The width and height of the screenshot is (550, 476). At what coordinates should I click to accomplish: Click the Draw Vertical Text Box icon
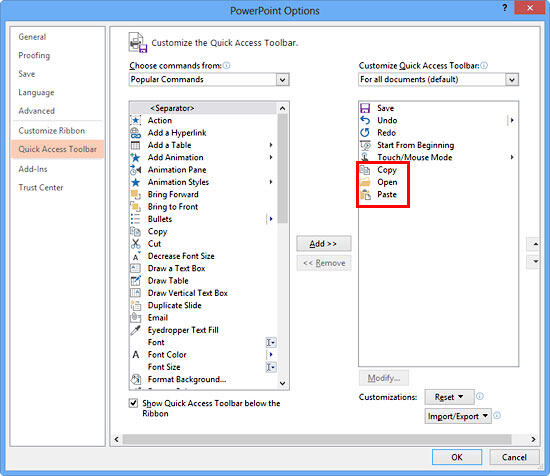click(x=135, y=293)
